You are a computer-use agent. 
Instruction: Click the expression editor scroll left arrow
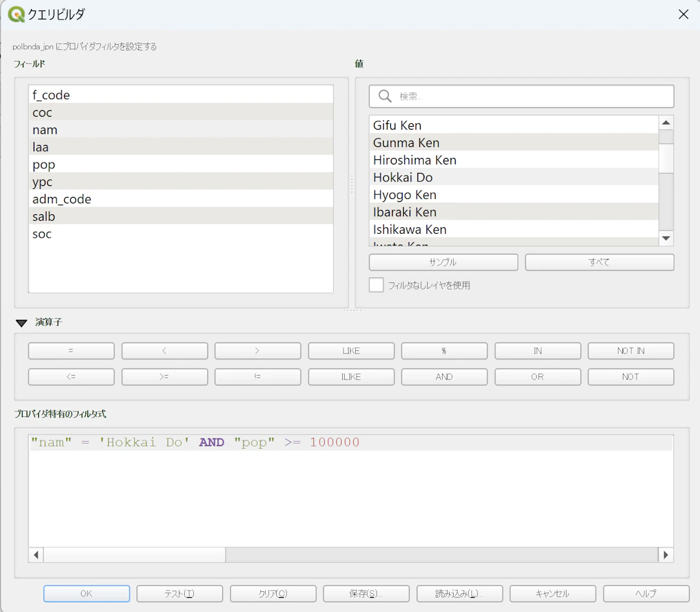pos(36,555)
